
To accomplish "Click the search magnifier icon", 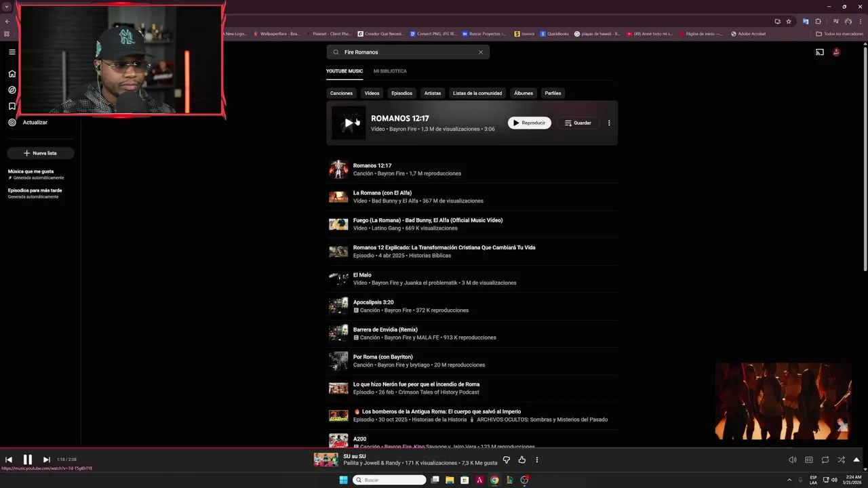I will pos(336,52).
